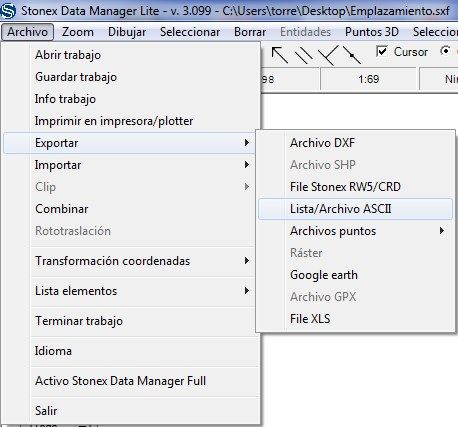Click the Stonex logo icon in title bar
458x427 pixels.
coord(8,11)
